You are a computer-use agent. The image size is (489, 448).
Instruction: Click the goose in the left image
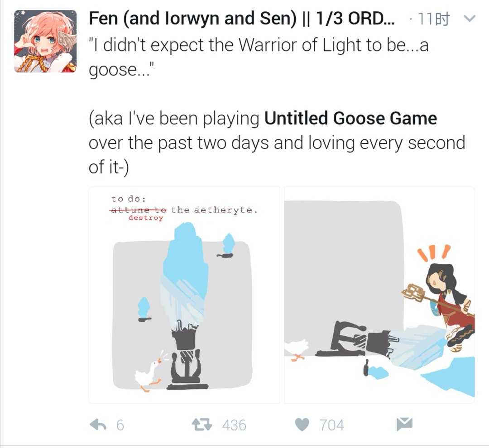[148, 375]
